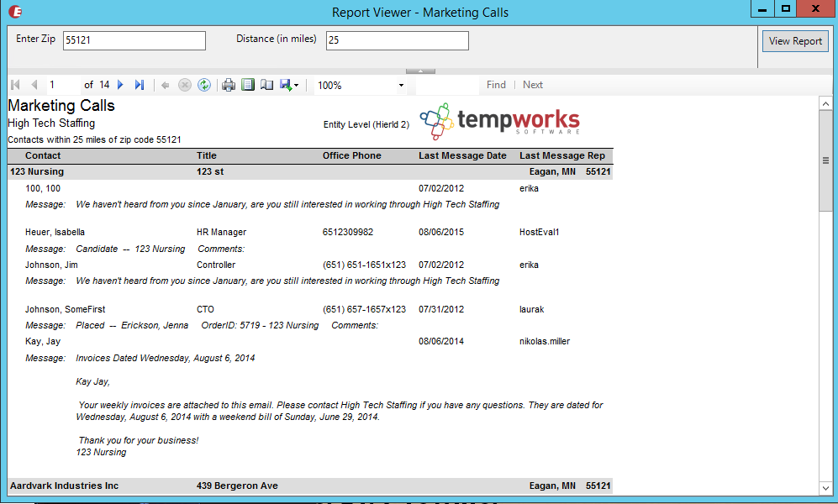Click contact Johnson, SomeFirst
The width and height of the screenshot is (838, 504).
pos(66,309)
